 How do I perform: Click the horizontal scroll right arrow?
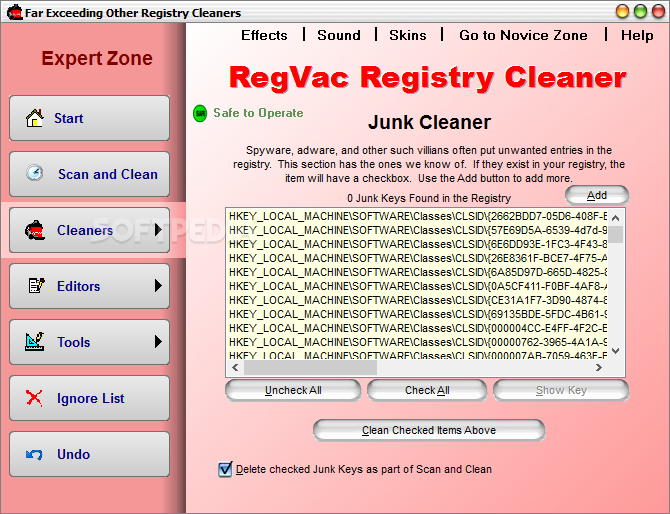pyautogui.click(x=599, y=367)
